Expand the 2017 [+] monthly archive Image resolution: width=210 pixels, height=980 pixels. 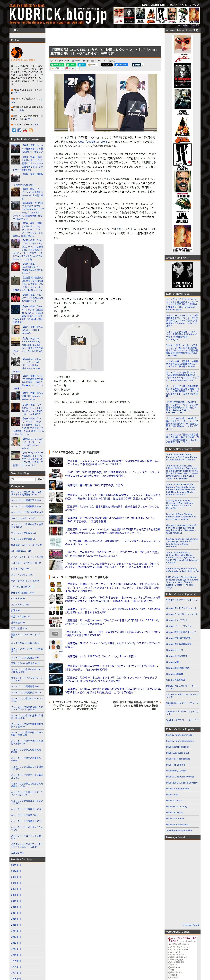[16, 913]
